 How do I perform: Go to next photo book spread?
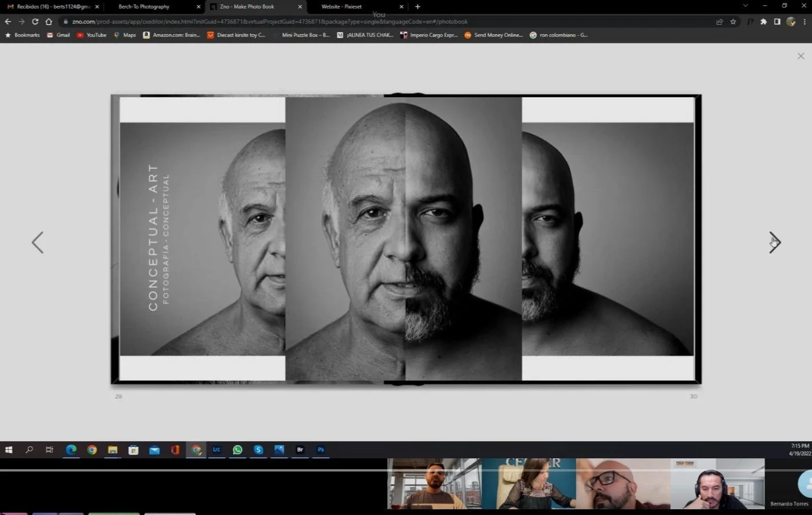click(774, 243)
